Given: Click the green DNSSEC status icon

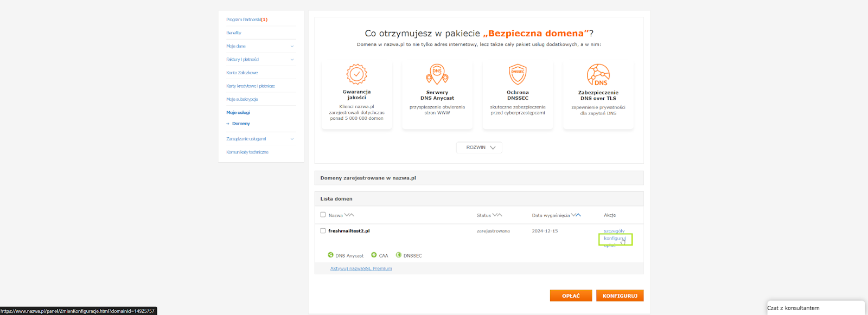Looking at the screenshot, I should (399, 255).
